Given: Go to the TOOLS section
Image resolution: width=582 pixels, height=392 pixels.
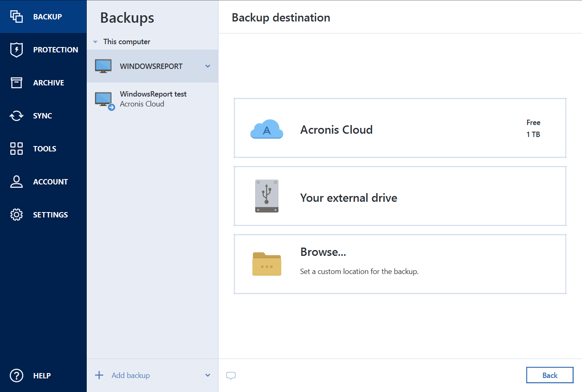Looking at the screenshot, I should 45,149.
